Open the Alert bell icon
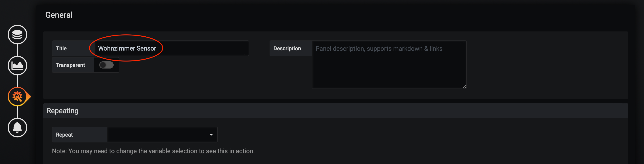Screen dimensions: 644x164 [x=17, y=128]
